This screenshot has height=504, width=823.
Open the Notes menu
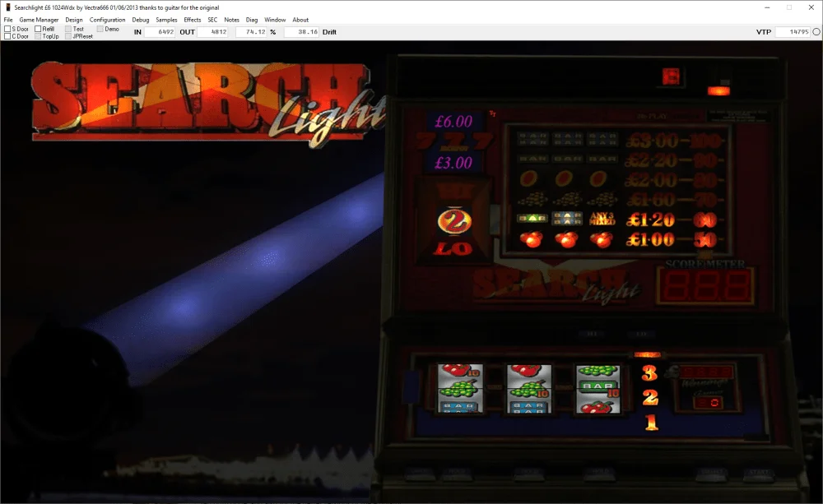pyautogui.click(x=231, y=20)
